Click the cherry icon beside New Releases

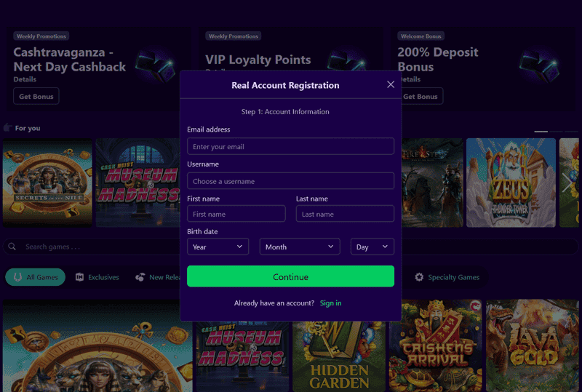(140, 277)
